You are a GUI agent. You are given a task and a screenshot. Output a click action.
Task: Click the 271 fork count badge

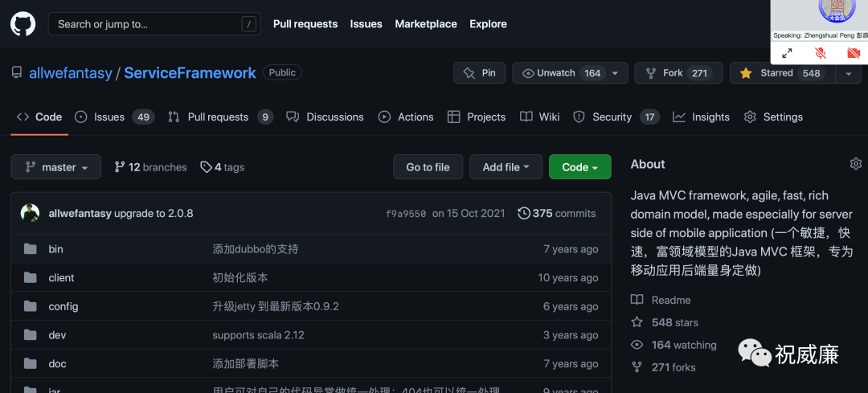click(700, 73)
